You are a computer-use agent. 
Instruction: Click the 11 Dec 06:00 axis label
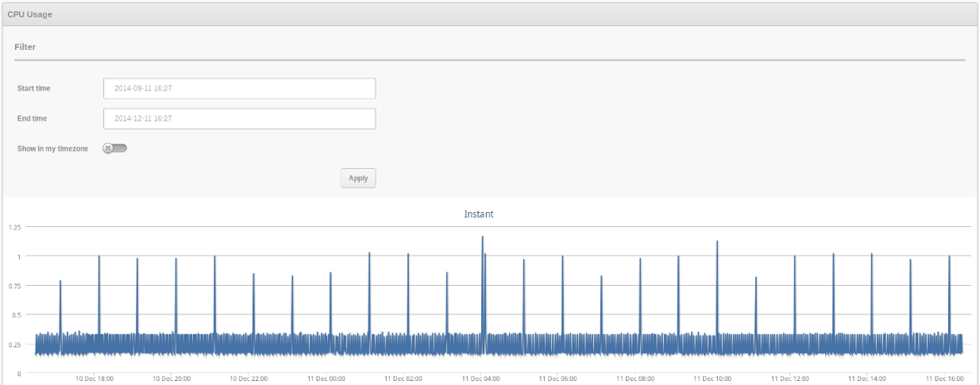coord(558,379)
